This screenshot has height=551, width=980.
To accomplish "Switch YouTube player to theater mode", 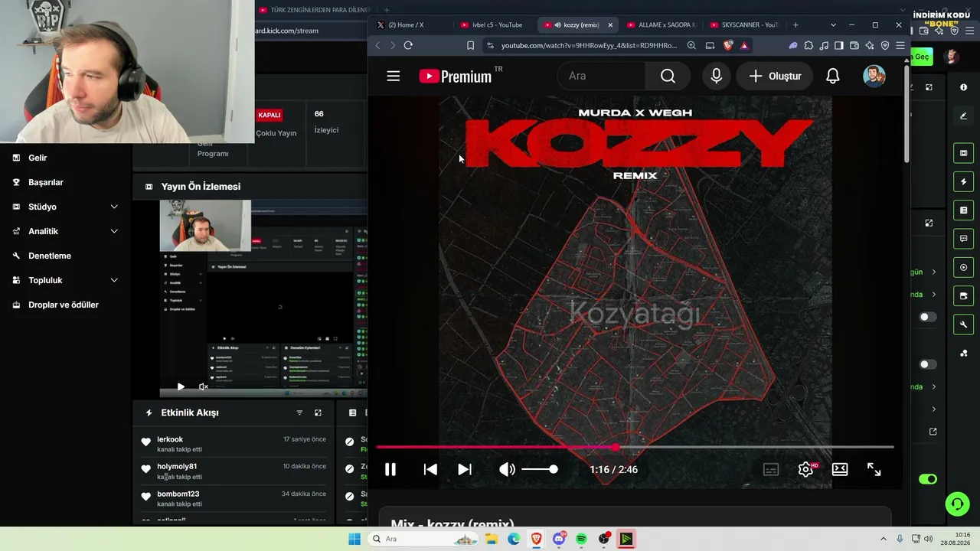I will [840, 469].
